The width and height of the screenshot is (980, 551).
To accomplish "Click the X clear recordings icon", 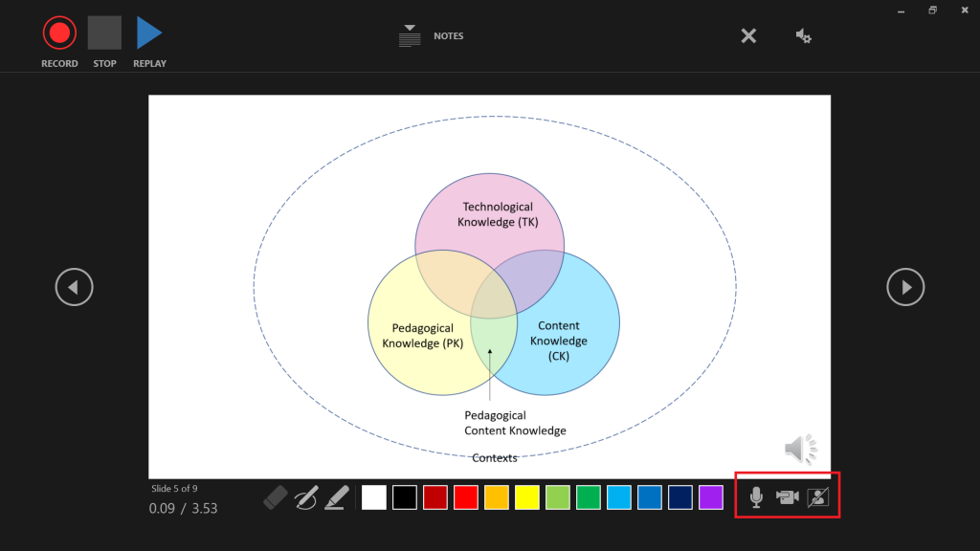I will (748, 36).
